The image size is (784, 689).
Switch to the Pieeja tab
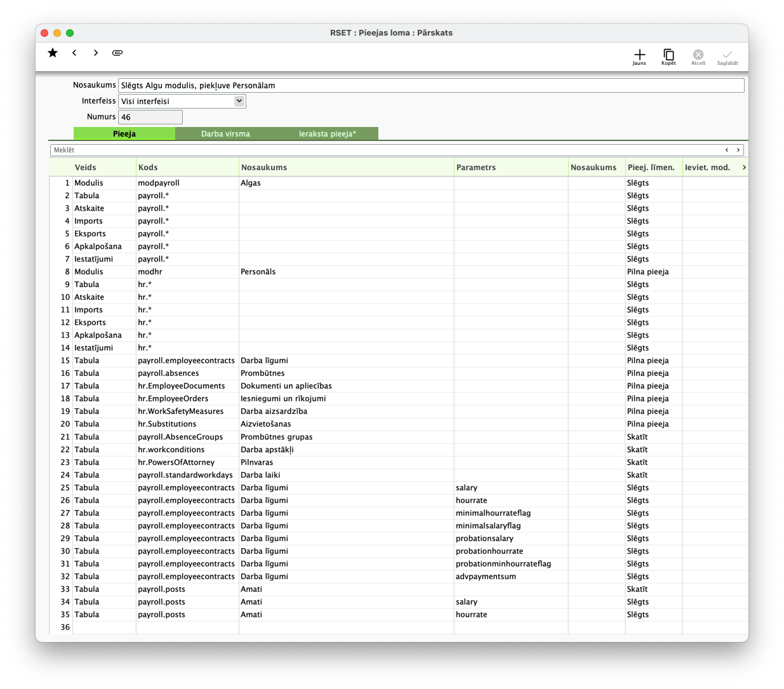(124, 134)
